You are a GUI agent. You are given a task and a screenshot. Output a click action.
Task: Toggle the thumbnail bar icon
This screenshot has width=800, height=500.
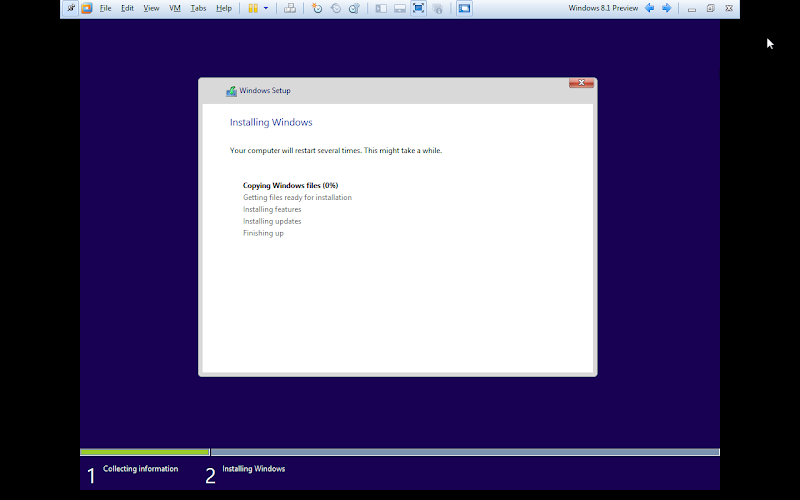(399, 8)
